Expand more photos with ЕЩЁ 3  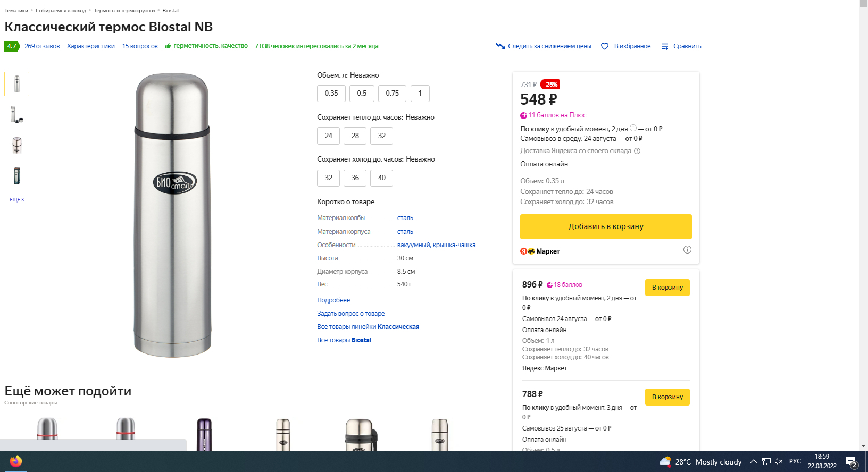point(16,200)
